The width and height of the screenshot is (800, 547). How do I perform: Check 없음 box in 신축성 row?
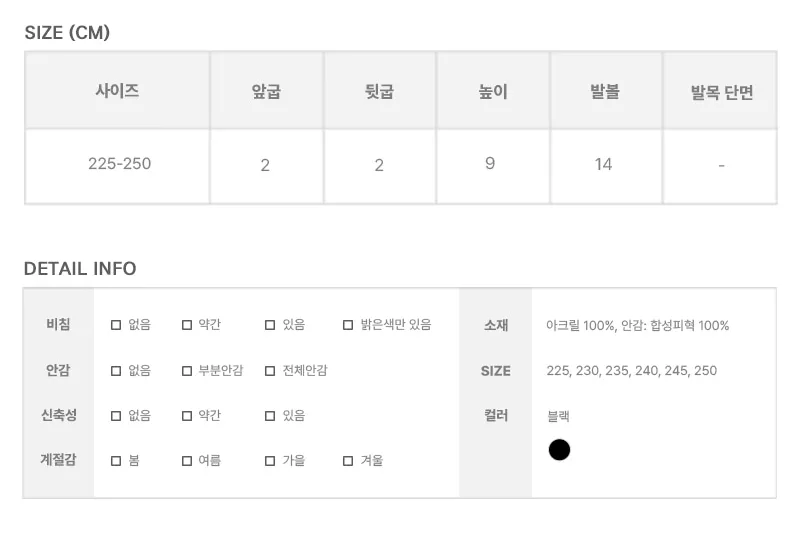coord(116,416)
